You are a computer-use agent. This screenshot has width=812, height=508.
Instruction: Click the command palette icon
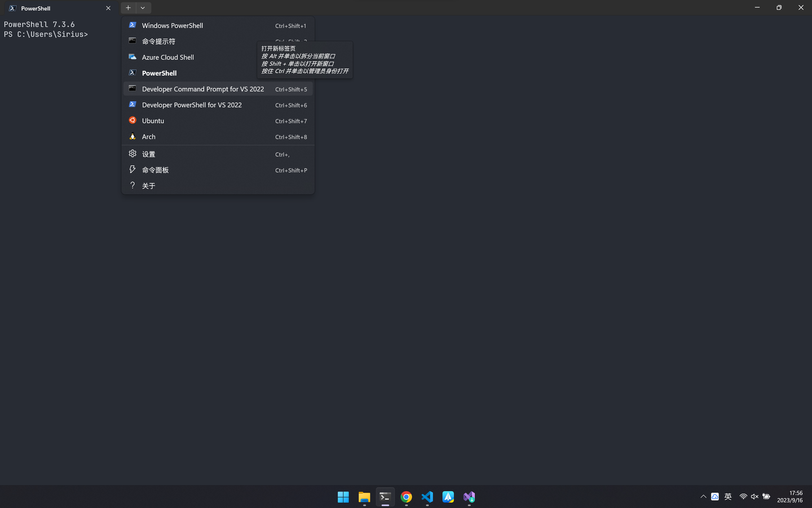click(132, 169)
